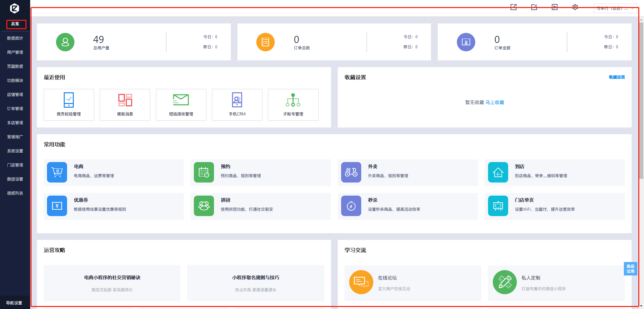Click the settings gear icon in top bar
644x309 pixels.
pos(575,7)
